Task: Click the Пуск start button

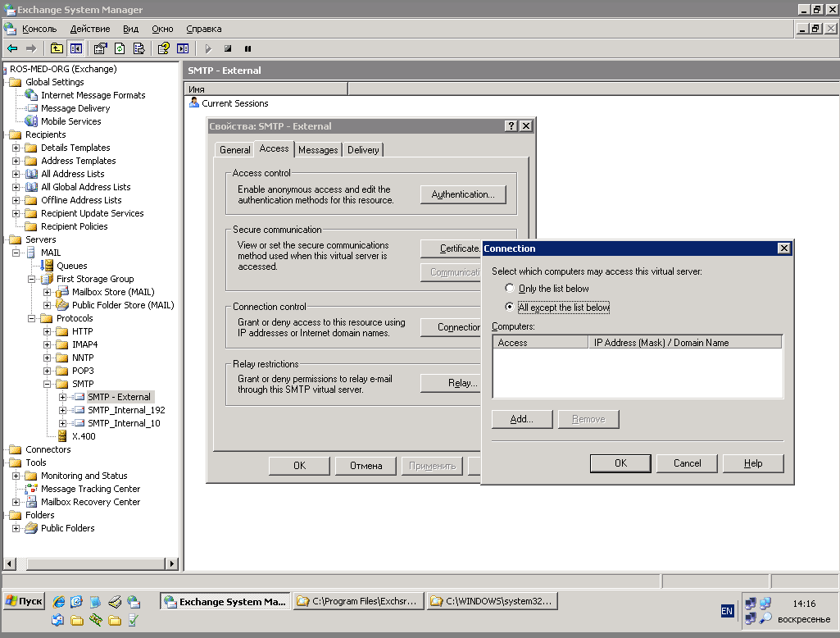Action: coord(24,601)
